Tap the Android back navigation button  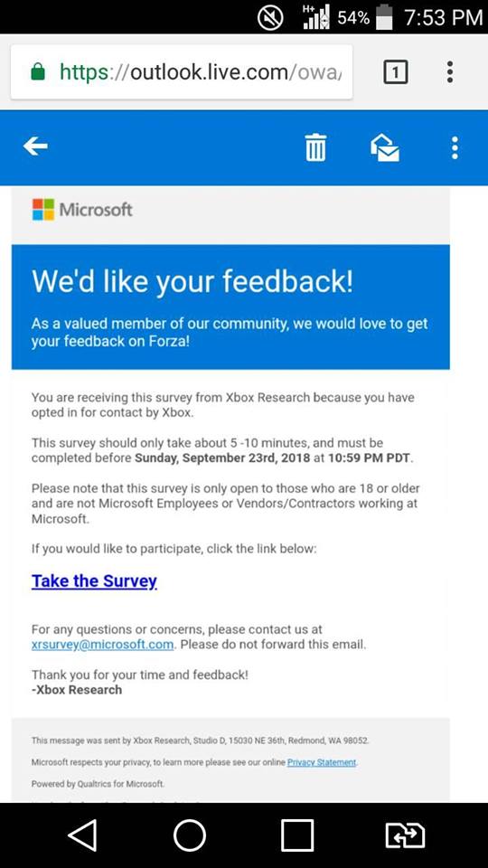click(x=82, y=835)
